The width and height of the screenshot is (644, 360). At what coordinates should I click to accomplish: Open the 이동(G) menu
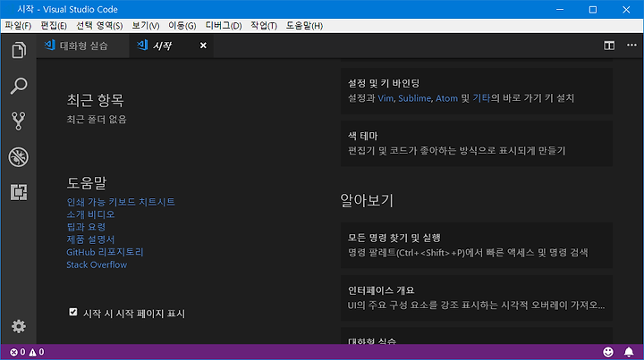182,26
